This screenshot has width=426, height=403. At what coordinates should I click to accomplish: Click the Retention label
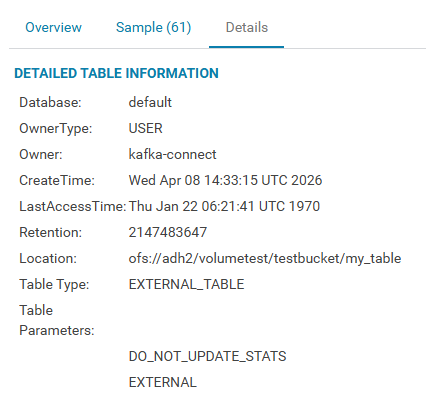pyautogui.click(x=50, y=232)
